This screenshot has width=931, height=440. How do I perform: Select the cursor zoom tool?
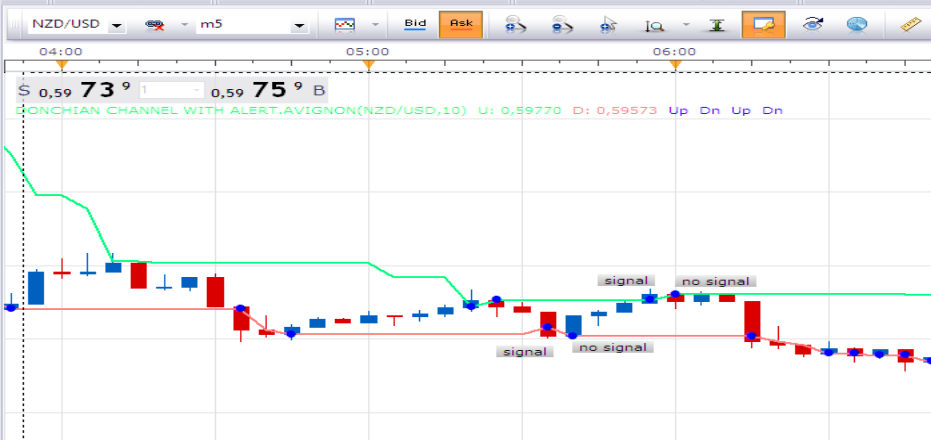pos(608,25)
